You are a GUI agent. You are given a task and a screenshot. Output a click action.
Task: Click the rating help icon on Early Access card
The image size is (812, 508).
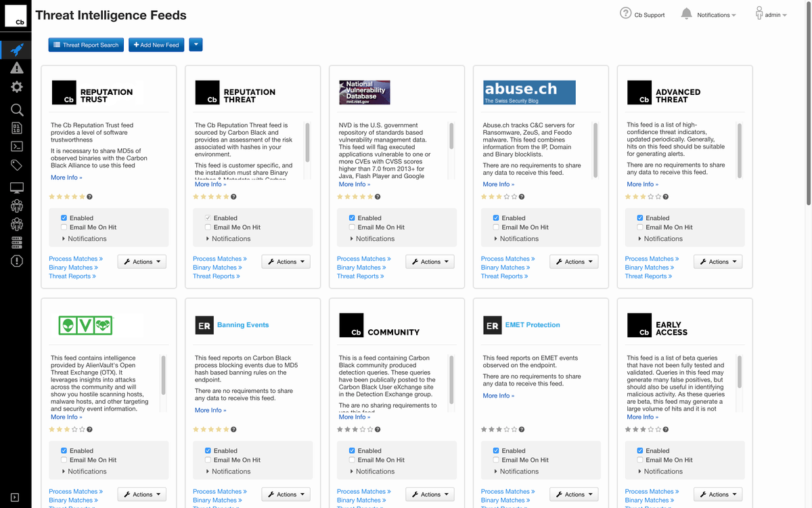click(x=666, y=429)
